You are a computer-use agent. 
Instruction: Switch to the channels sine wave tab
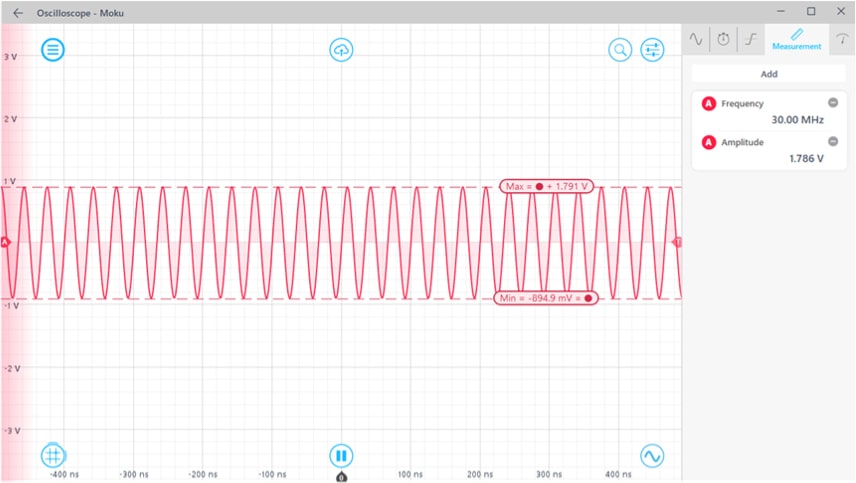[696, 39]
